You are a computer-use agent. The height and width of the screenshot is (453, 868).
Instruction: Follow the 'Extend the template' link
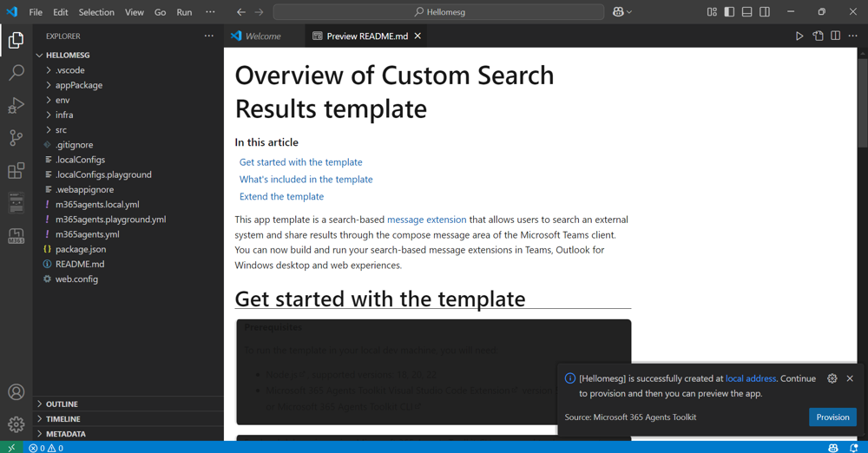[x=281, y=197]
